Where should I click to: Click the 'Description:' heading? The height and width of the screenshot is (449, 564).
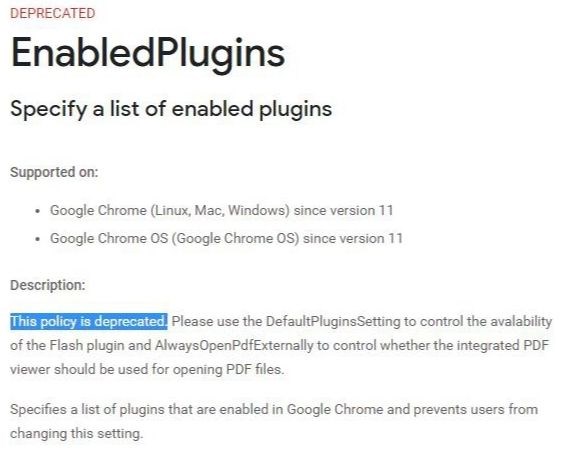click(48, 285)
